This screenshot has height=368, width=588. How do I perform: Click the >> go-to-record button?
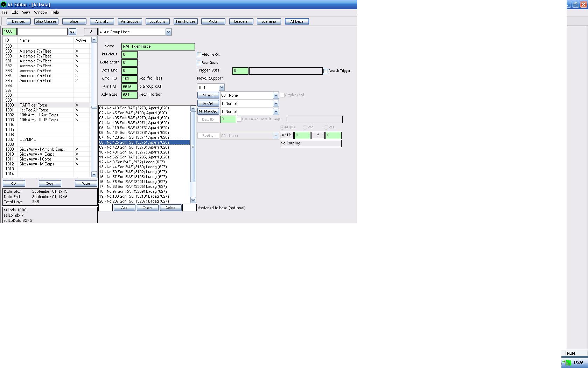click(72, 32)
